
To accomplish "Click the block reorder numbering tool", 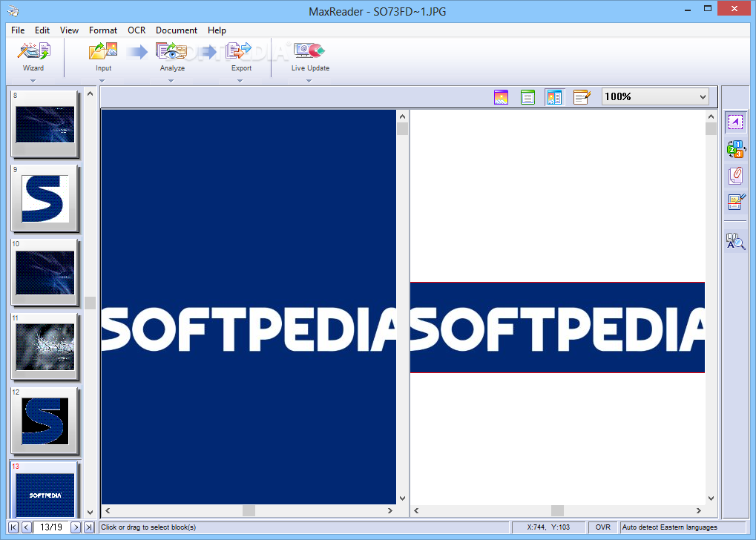I will click(x=736, y=149).
